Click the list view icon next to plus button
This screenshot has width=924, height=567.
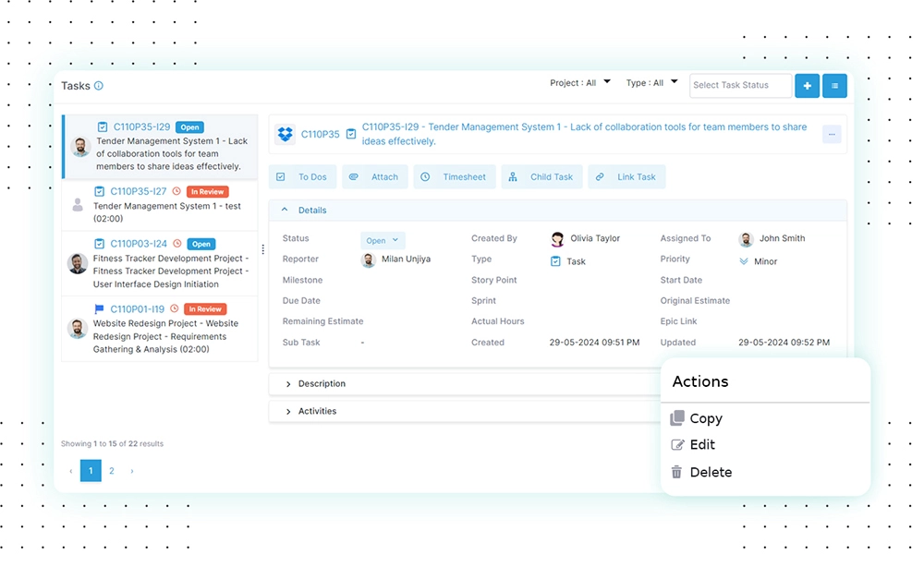point(834,85)
